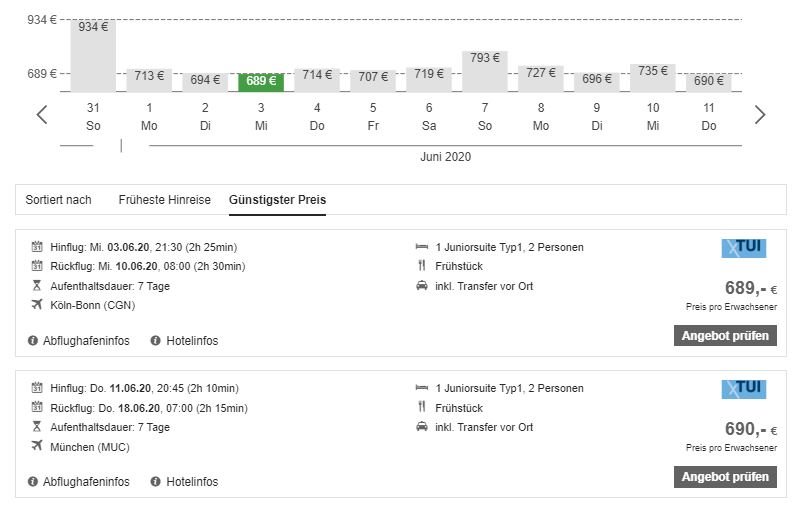Click the previous dates left arrow
Image resolution: width=800 pixels, height=505 pixels.
[42, 115]
